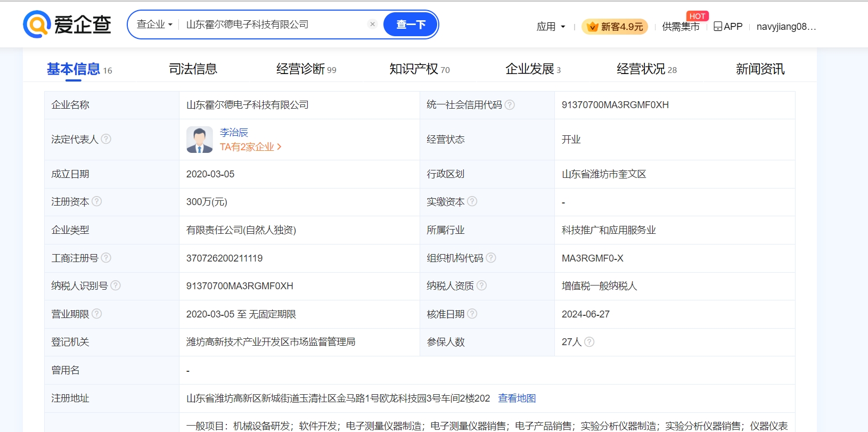Image resolution: width=868 pixels, height=432 pixels.
Task: Click 查看地图 link for registered address
Action: click(517, 398)
